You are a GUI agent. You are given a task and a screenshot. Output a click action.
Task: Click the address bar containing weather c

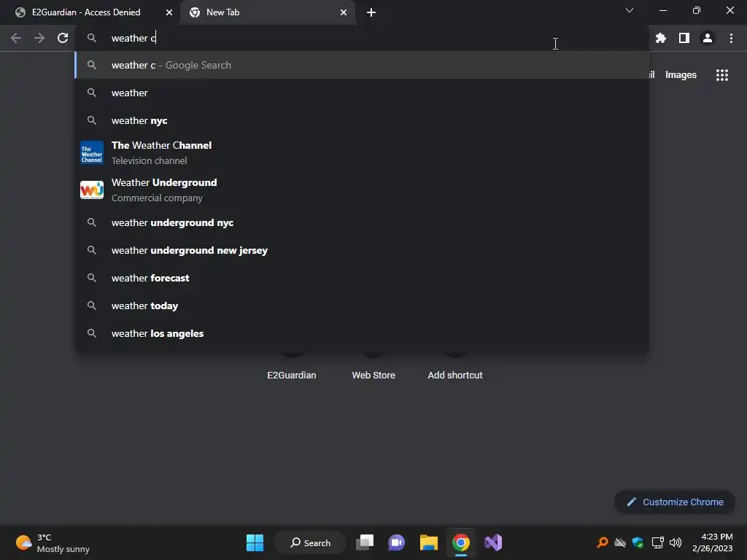362,38
